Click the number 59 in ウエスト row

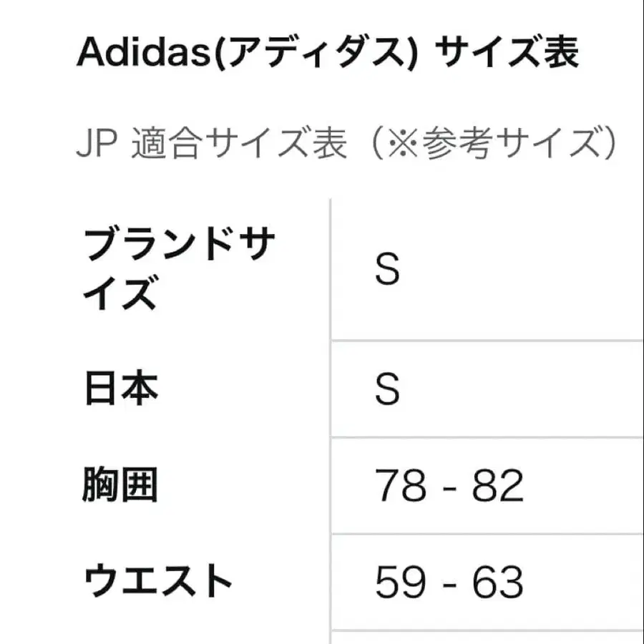click(399, 582)
